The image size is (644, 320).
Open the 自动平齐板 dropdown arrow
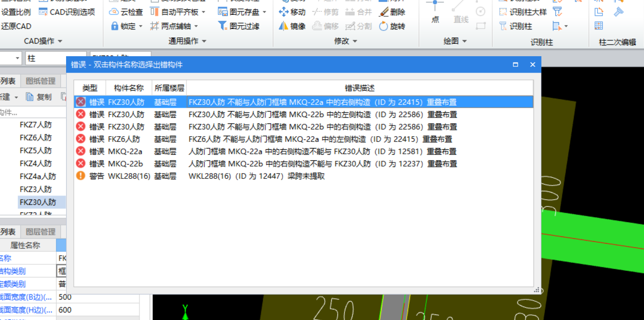coord(204,12)
